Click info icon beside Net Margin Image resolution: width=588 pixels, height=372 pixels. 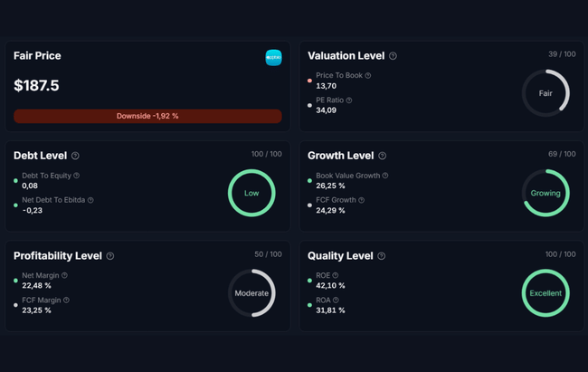coord(64,275)
